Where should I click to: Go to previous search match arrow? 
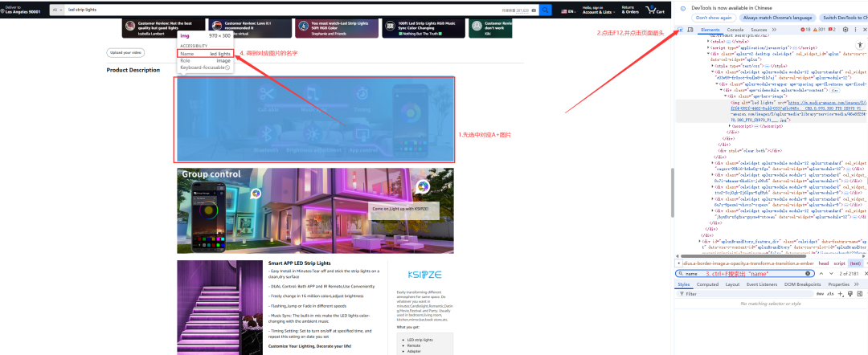[823, 274]
